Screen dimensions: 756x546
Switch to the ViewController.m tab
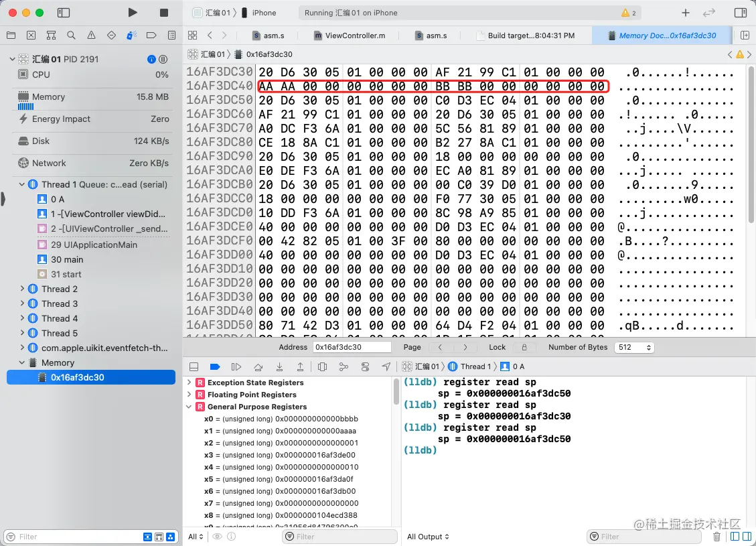350,36
